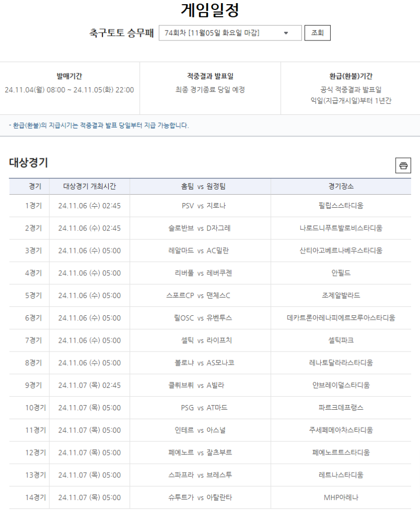Image resolution: width=420 pixels, height=510 pixels.
Task: Click the 슈투트가 vs 아탈란타 match
Action: [200, 497]
